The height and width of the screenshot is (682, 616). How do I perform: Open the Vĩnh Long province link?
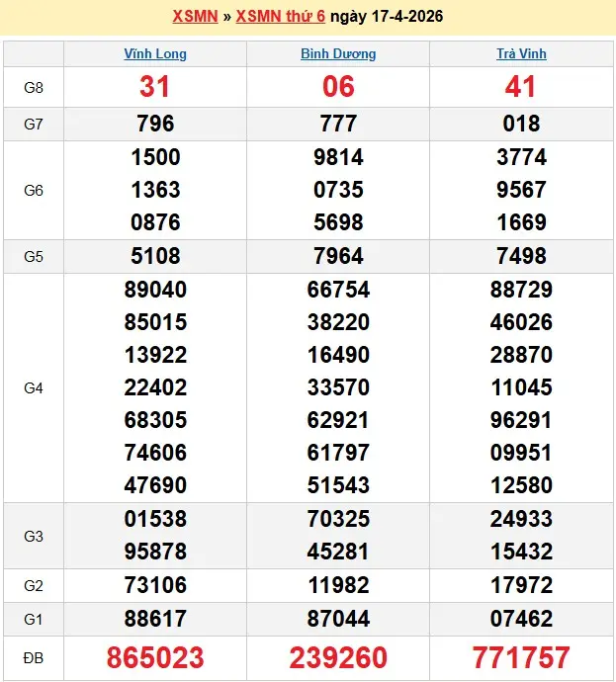[155, 54]
